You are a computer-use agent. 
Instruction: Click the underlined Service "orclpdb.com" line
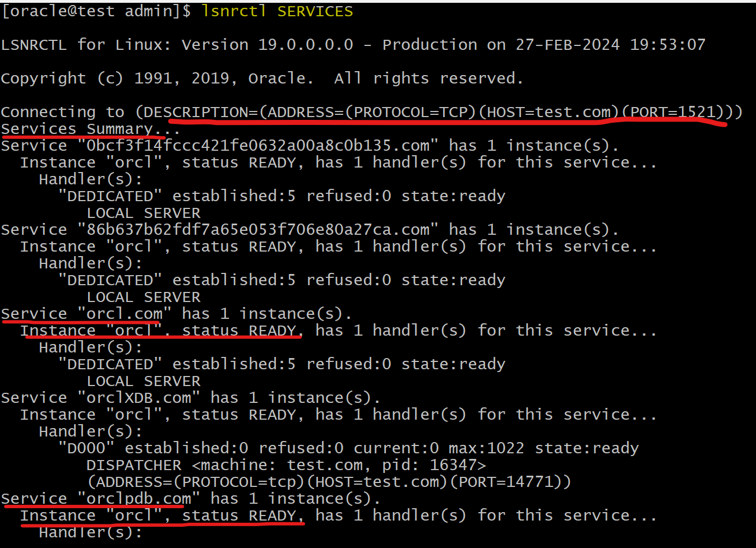tap(191, 499)
